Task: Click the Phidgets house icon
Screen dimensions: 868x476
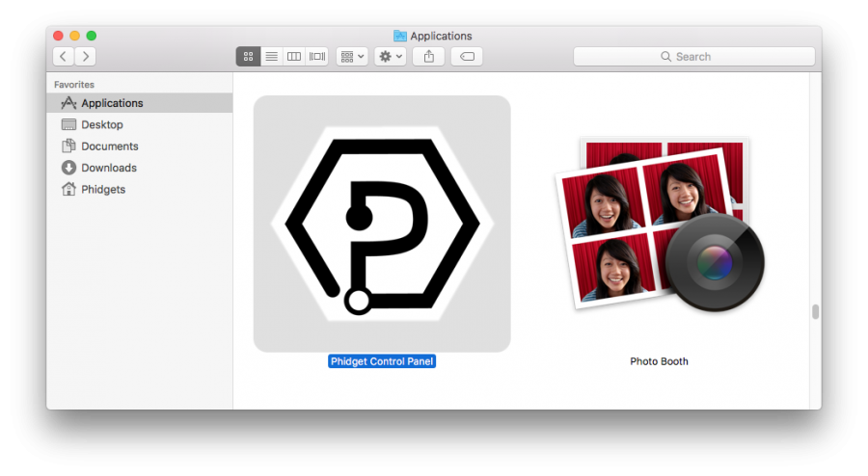Action: click(68, 189)
